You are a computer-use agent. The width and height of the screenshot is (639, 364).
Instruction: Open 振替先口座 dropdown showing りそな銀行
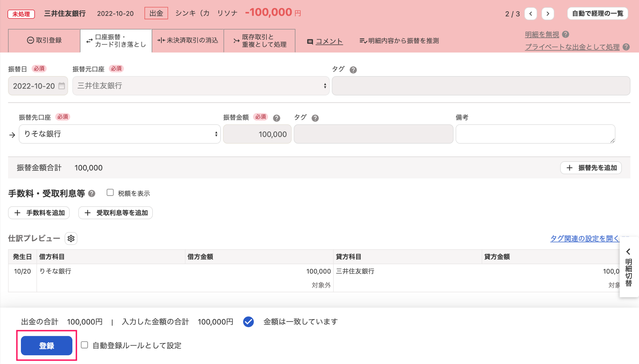[x=120, y=134]
